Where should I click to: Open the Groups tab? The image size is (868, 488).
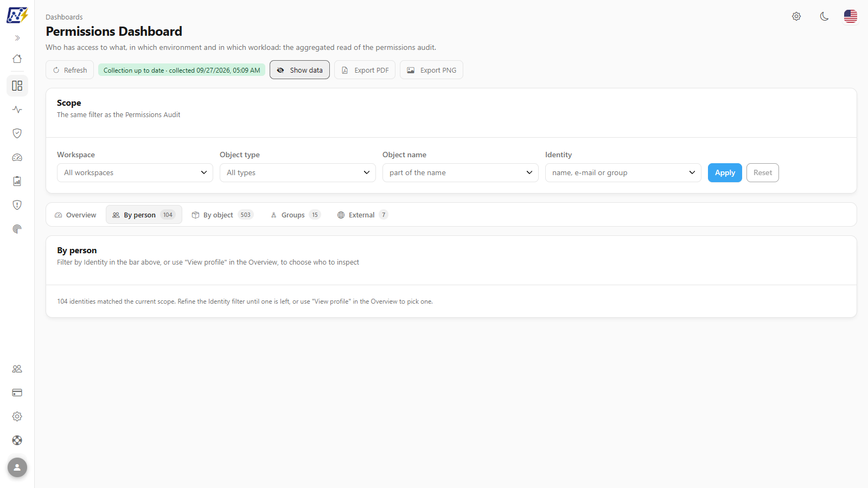click(296, 215)
